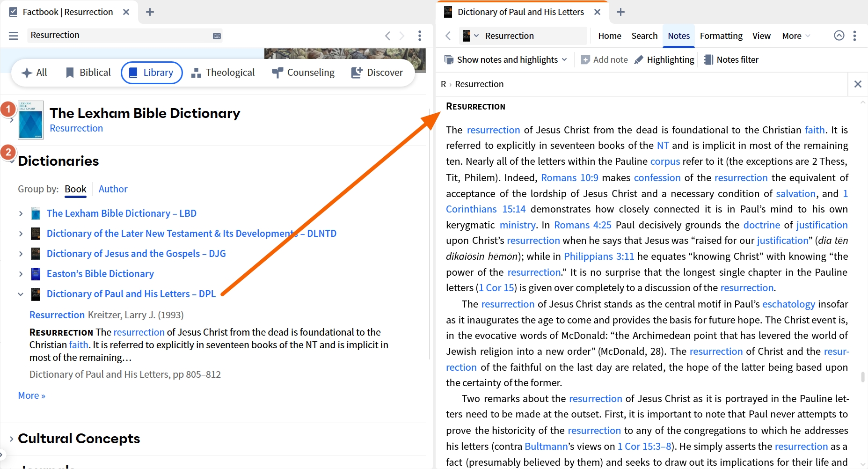Switch to Search ribbon tab

[x=644, y=36]
